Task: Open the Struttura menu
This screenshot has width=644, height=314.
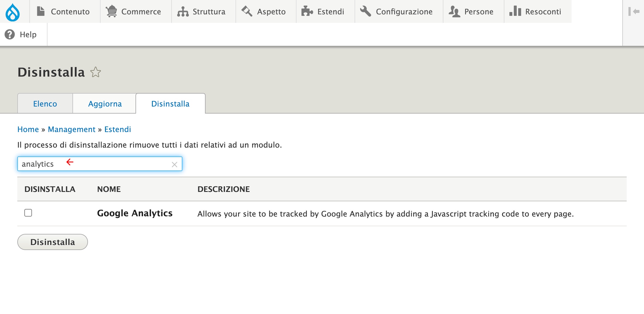Action: pos(204,11)
